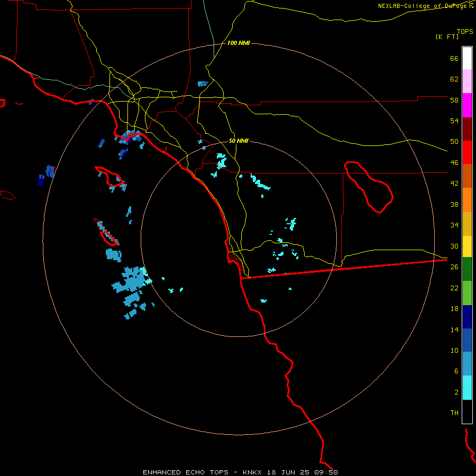Pick the dark orange legend swatch
Image resolution: width=476 pixels, height=476 pixels.
(467, 176)
